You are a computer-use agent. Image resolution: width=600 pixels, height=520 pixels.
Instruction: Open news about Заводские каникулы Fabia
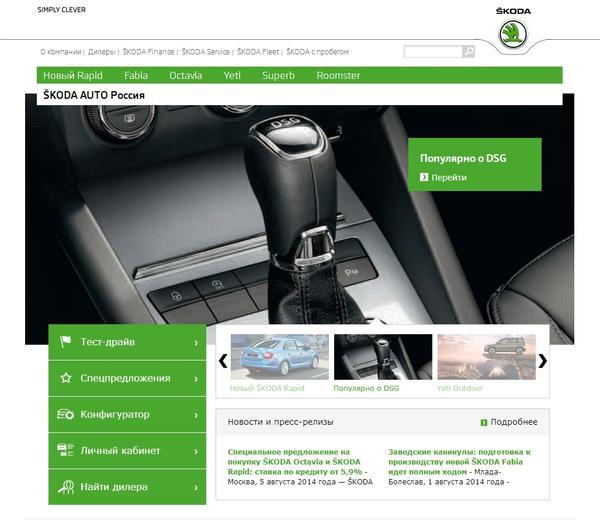coord(459,462)
